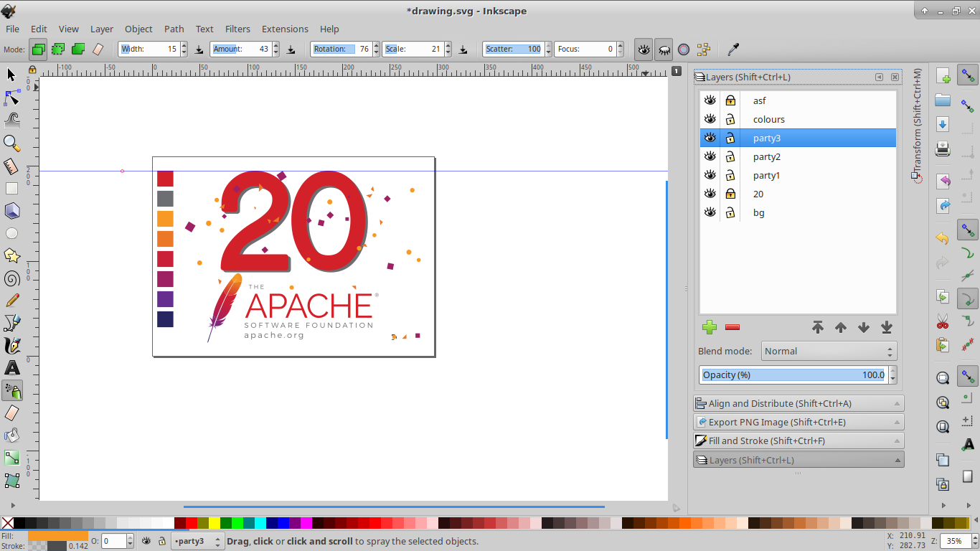Viewport: 980px width, 551px height.
Task: Select the Spiral tool
Action: click(x=11, y=278)
